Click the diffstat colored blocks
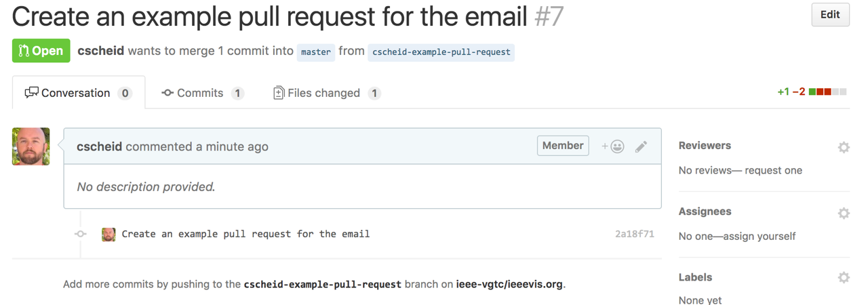The height and width of the screenshot is (305, 868). [x=827, y=92]
